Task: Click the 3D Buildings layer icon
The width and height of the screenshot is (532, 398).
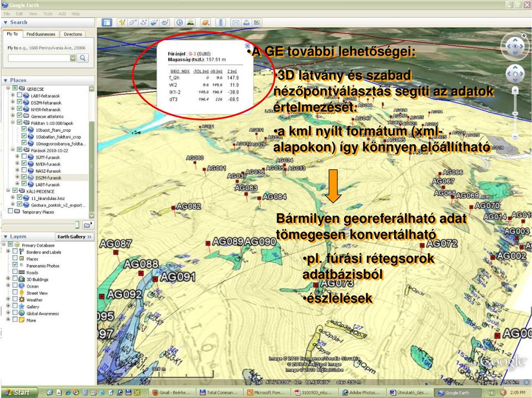Action: tap(22, 279)
